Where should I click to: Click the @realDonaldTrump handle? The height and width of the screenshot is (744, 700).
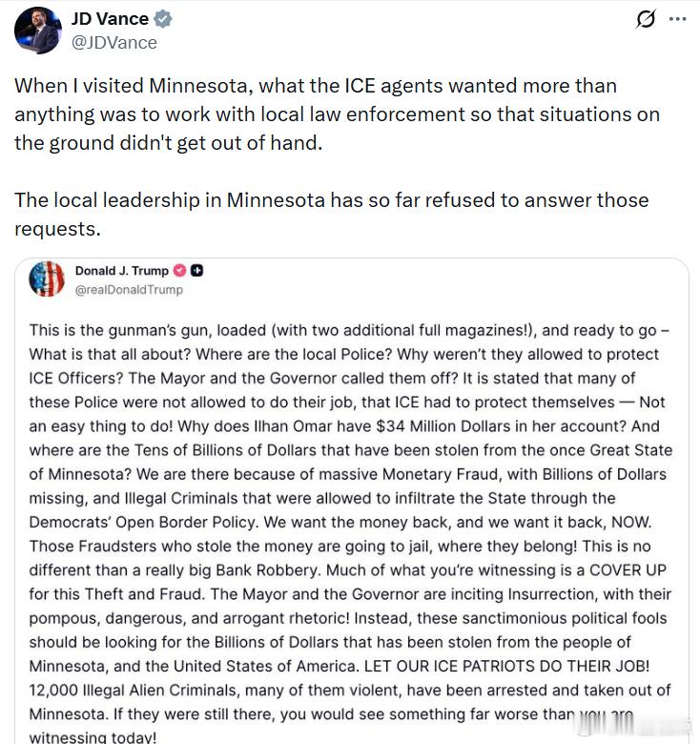[129, 289]
